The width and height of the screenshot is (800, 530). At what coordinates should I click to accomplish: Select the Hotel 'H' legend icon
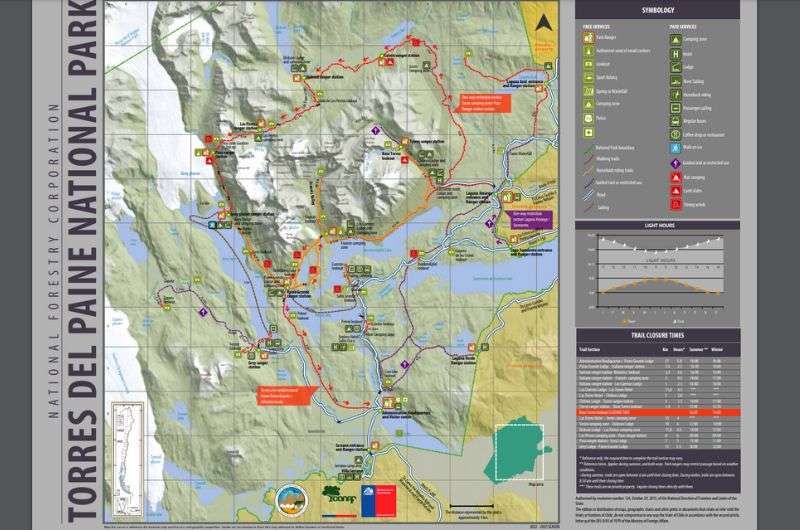tap(676, 54)
